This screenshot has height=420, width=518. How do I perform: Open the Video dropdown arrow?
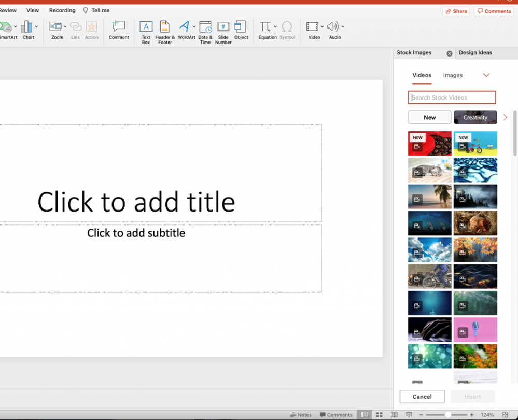click(322, 26)
